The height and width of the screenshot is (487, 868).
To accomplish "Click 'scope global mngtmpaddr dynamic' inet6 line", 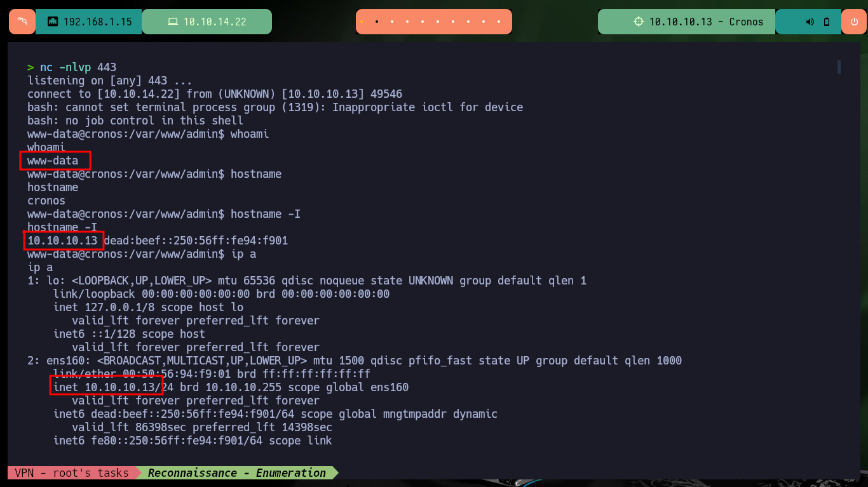I will (275, 414).
